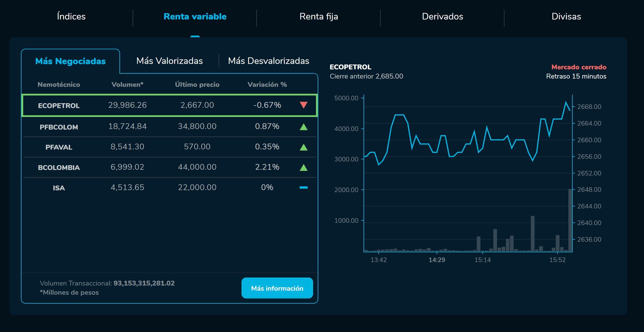The width and height of the screenshot is (644, 332).
Task: Open the Índices section
Action: tap(71, 16)
